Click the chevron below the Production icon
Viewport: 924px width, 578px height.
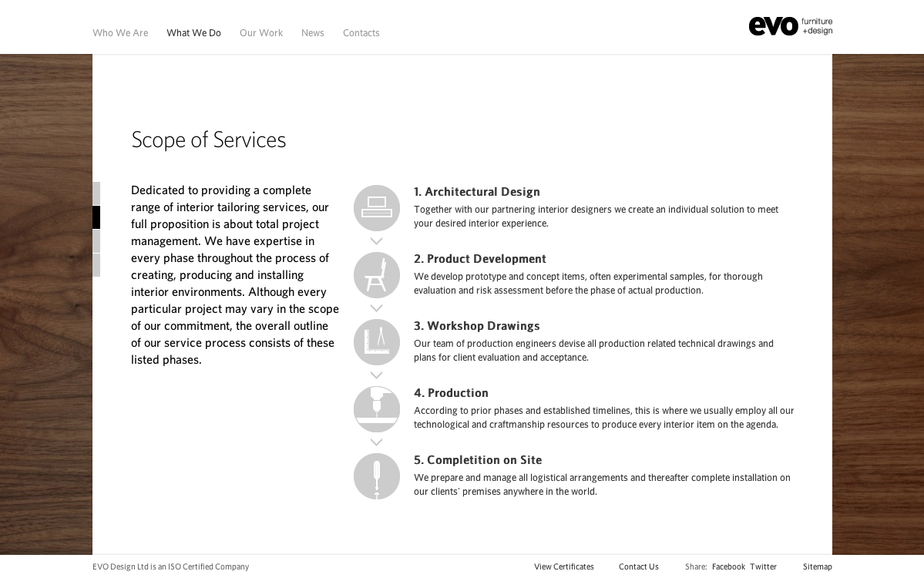tap(376, 442)
